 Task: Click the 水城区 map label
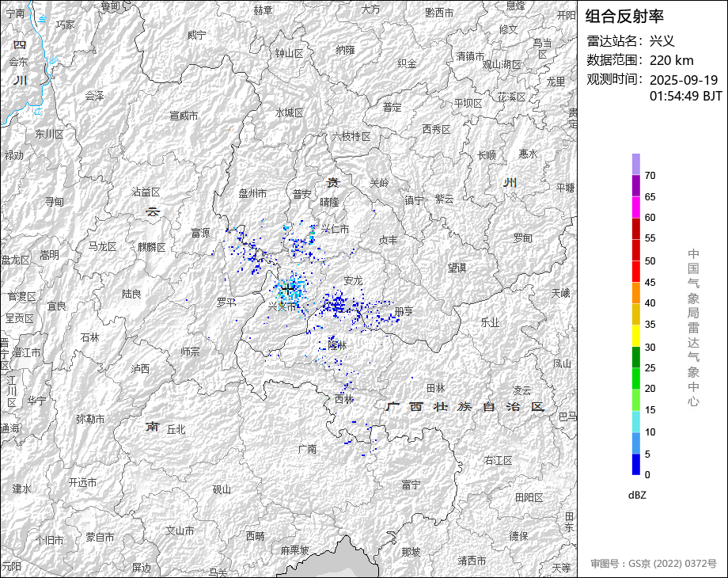click(x=290, y=112)
